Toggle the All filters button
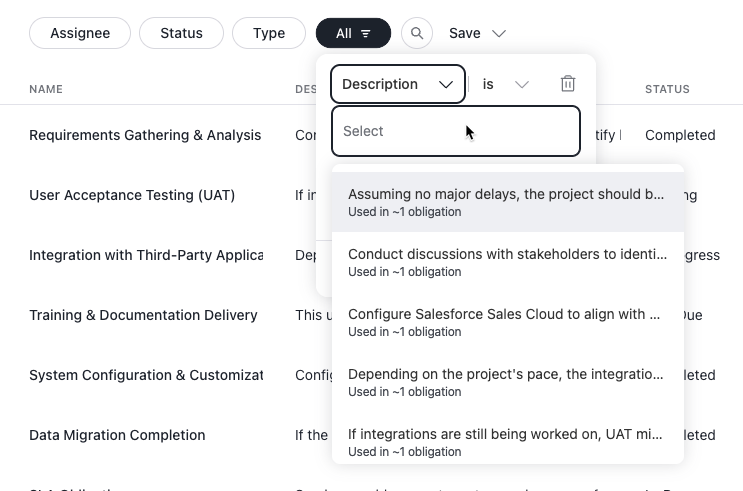This screenshot has height=491, width=743. tap(353, 33)
